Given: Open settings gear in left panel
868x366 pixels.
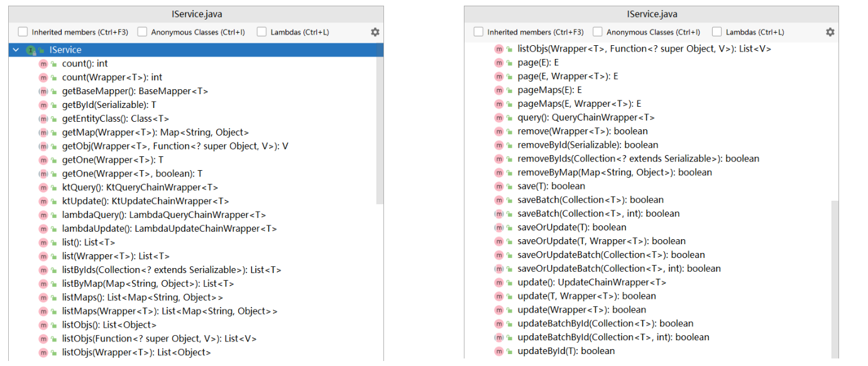Looking at the screenshot, I should click(375, 32).
